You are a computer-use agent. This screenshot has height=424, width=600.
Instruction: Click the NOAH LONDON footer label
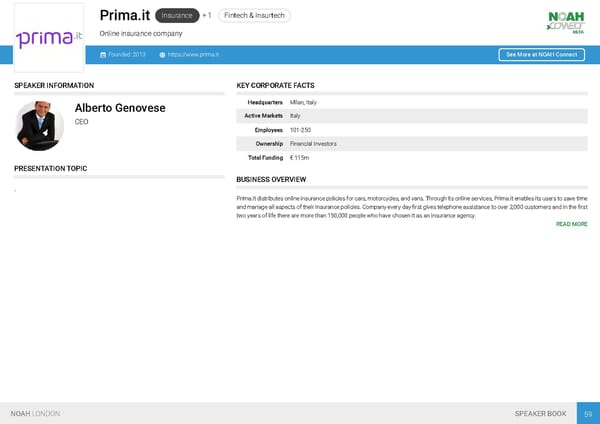click(35, 413)
